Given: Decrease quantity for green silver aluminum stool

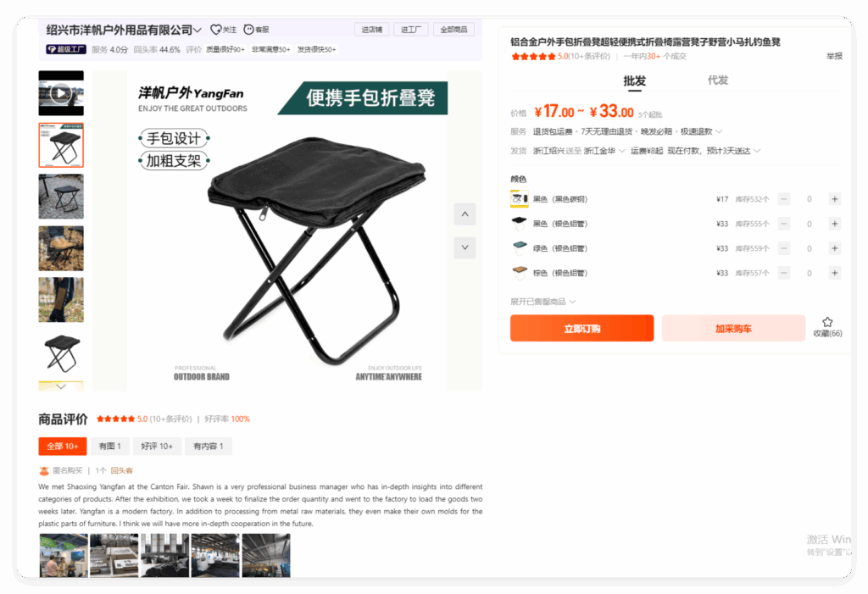Looking at the screenshot, I should tap(784, 248).
